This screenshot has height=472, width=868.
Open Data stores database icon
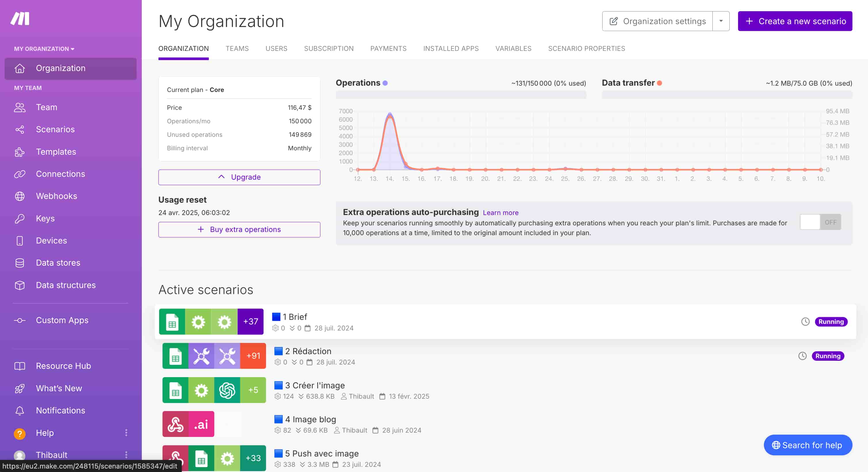[x=20, y=263]
